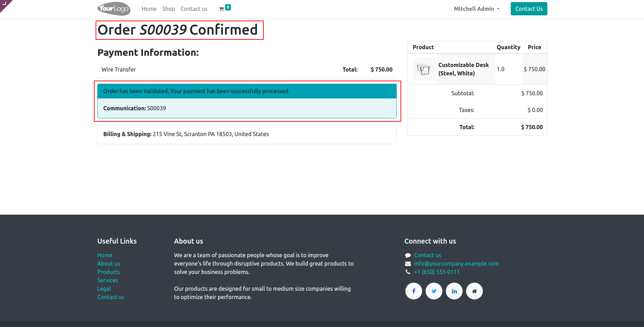Viewport: 644px width, 327px height.
Task: Expand the Mitchell Admin user dropdown
Action: (477, 9)
